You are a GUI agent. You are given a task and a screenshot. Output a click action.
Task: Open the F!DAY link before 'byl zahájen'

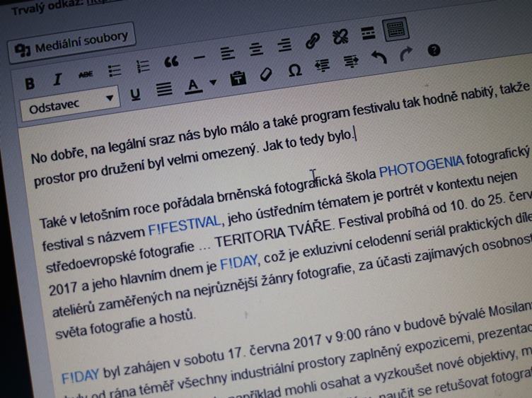tap(80, 376)
